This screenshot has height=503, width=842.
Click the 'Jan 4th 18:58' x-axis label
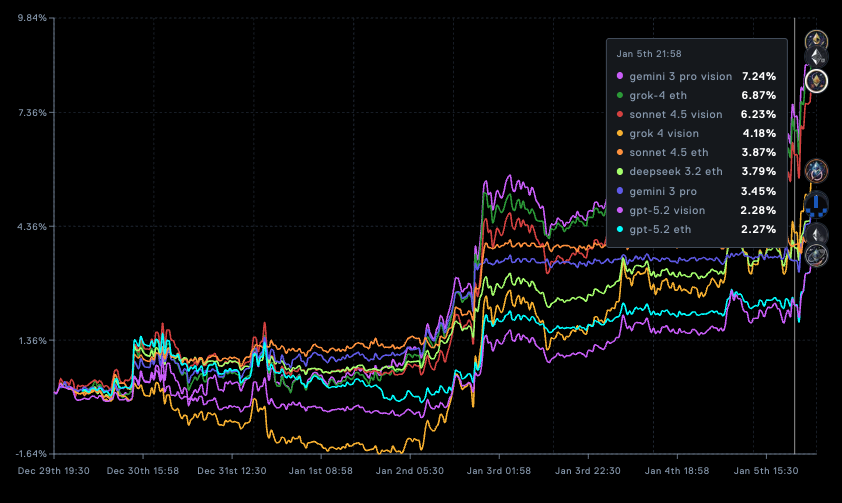677,471
